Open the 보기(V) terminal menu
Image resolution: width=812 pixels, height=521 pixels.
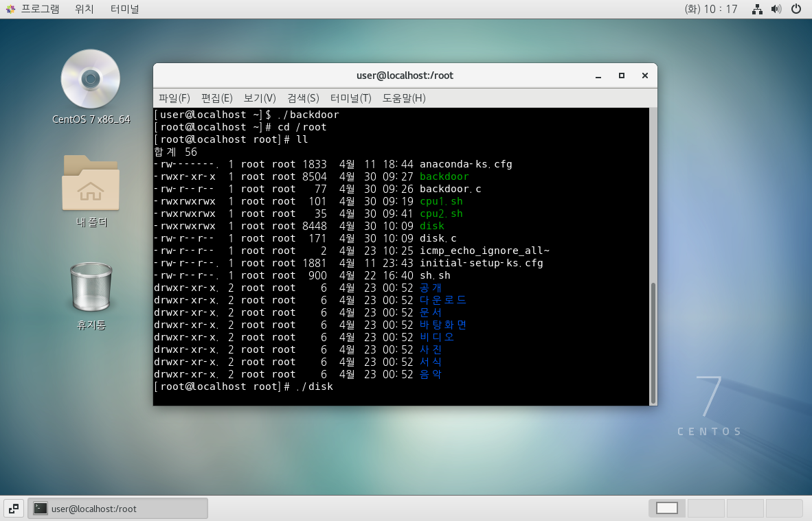[x=260, y=97]
